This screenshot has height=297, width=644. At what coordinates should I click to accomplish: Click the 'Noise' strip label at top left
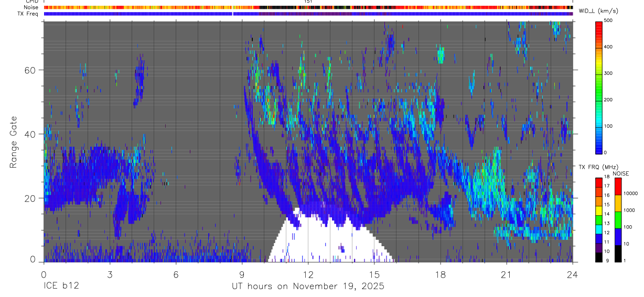click(31, 7)
